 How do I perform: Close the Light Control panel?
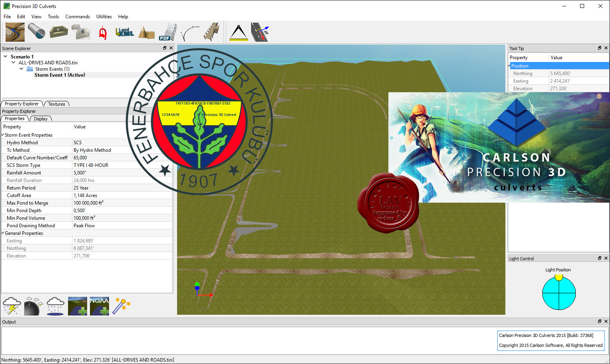606,258
